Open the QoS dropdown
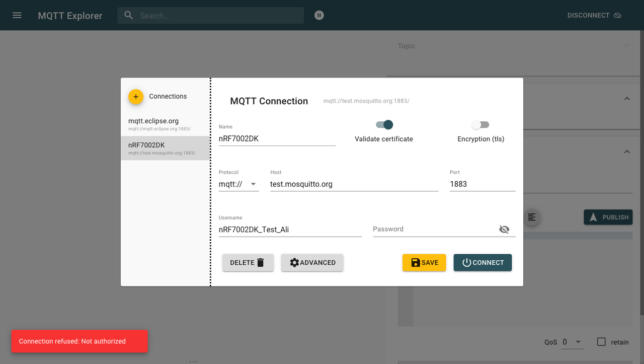The image size is (644, 364). (573, 342)
